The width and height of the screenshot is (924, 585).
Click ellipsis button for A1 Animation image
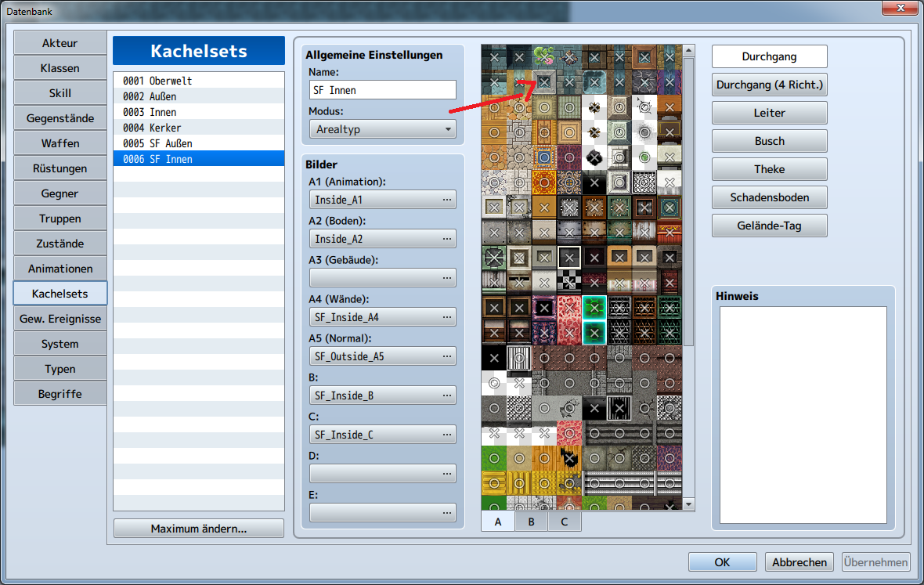point(447,200)
